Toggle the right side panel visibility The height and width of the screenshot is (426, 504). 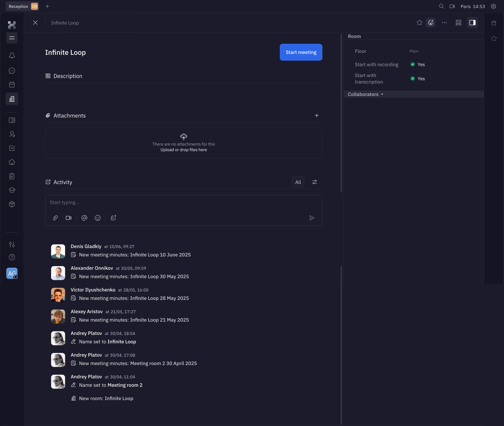tap(472, 23)
